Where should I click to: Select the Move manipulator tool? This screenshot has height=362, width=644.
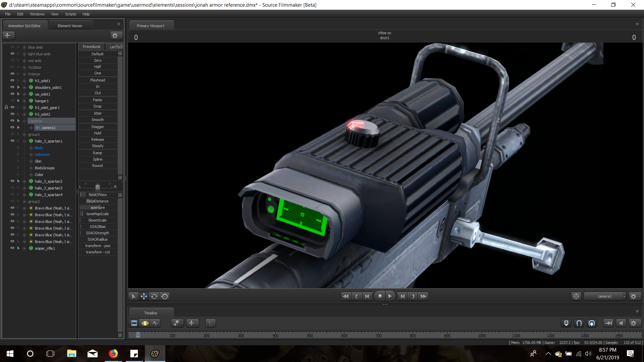pyautogui.click(x=144, y=296)
